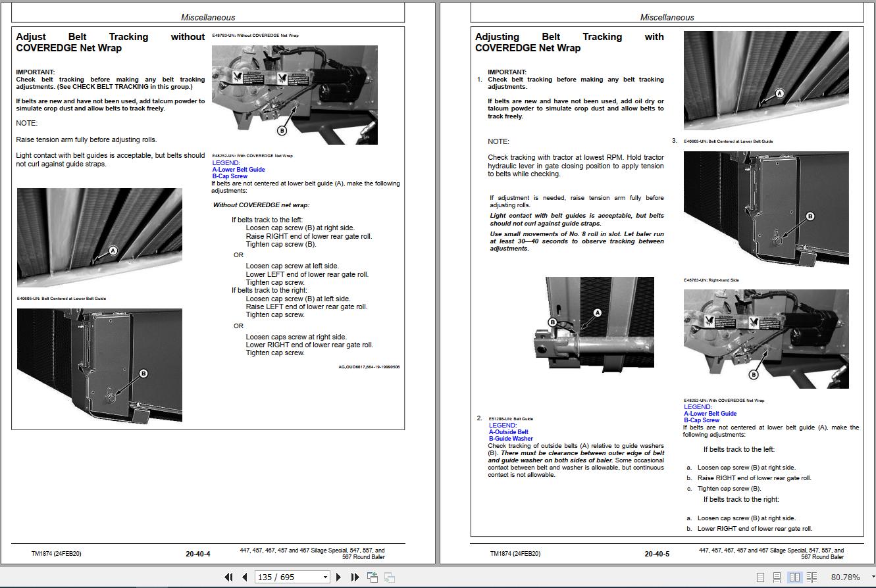876x588 pixels.
Task: Click the greyed-out next view icon
Action: (390, 577)
